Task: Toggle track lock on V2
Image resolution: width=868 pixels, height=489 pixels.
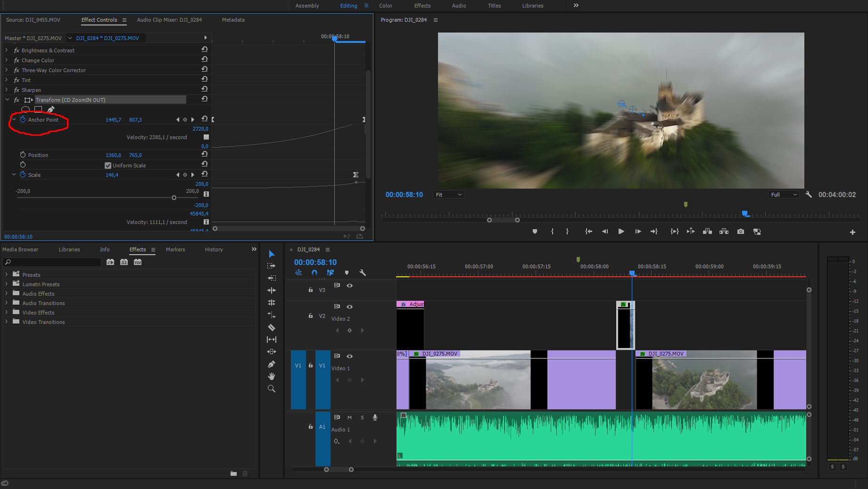Action: (310, 315)
